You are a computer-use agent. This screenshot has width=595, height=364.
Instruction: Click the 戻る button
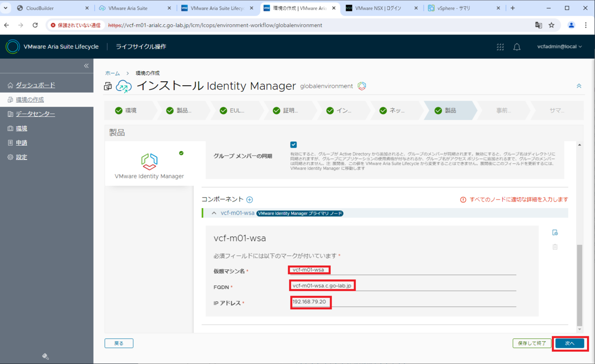point(119,343)
